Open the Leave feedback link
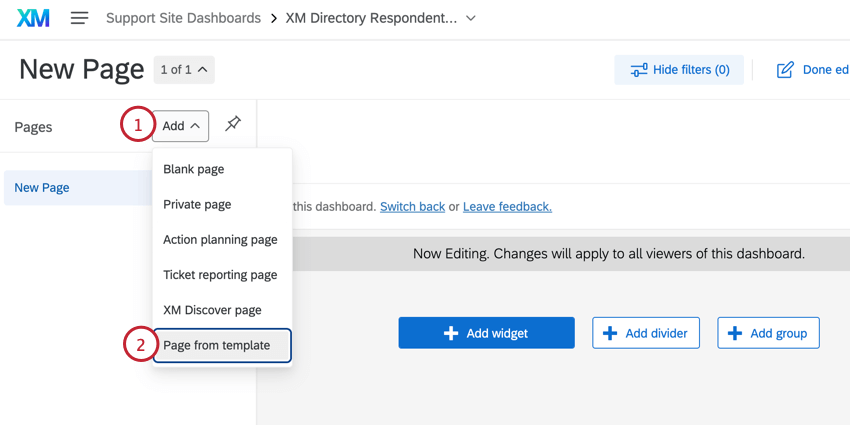 click(507, 206)
